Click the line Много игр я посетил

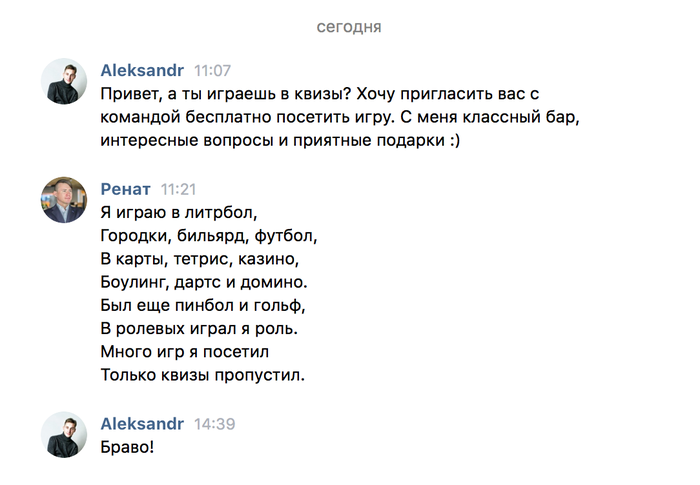click(x=186, y=352)
